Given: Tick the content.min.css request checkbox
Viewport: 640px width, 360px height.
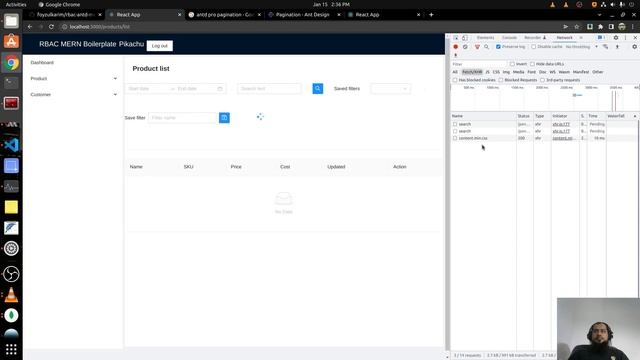Looking at the screenshot, I should click(455, 138).
